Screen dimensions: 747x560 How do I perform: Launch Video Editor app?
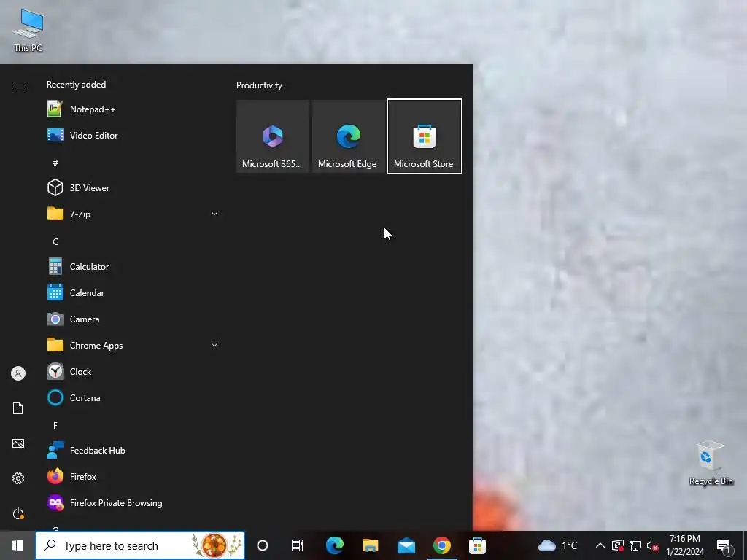point(133,136)
